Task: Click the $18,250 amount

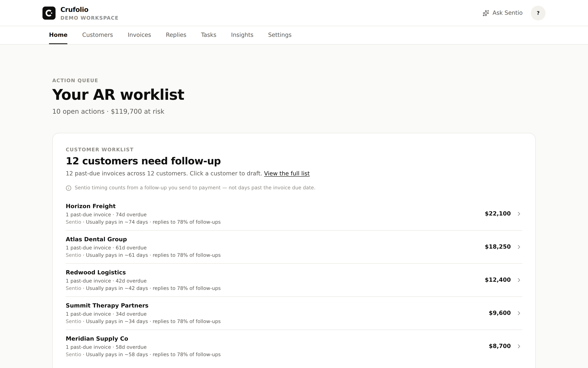Action: pyautogui.click(x=498, y=247)
